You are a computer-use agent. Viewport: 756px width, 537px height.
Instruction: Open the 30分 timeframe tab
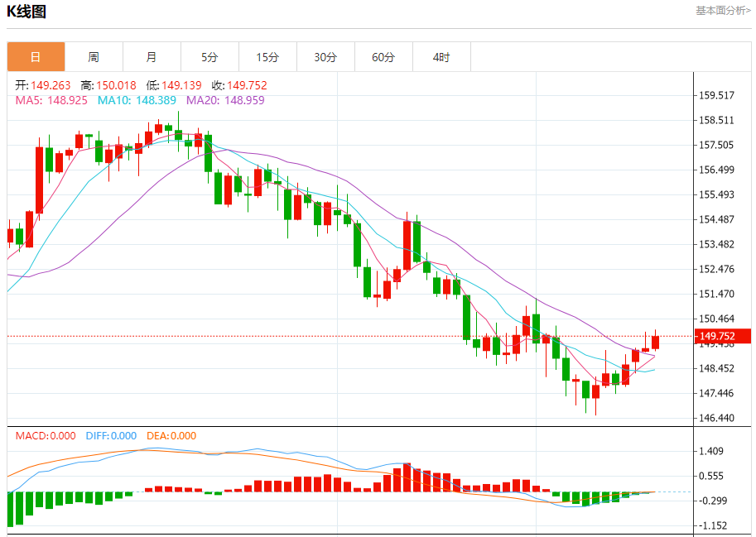pyautogui.click(x=325, y=57)
